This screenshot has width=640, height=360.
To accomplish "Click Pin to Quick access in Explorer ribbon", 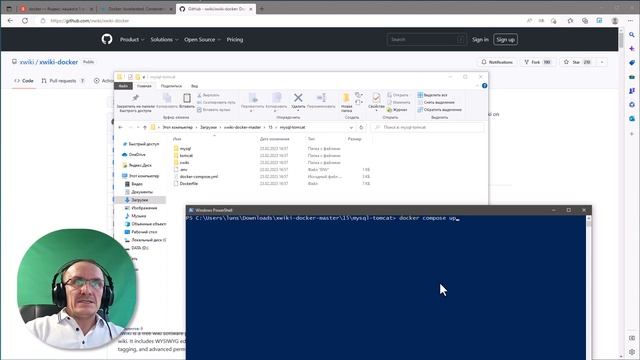I will [x=136, y=103].
